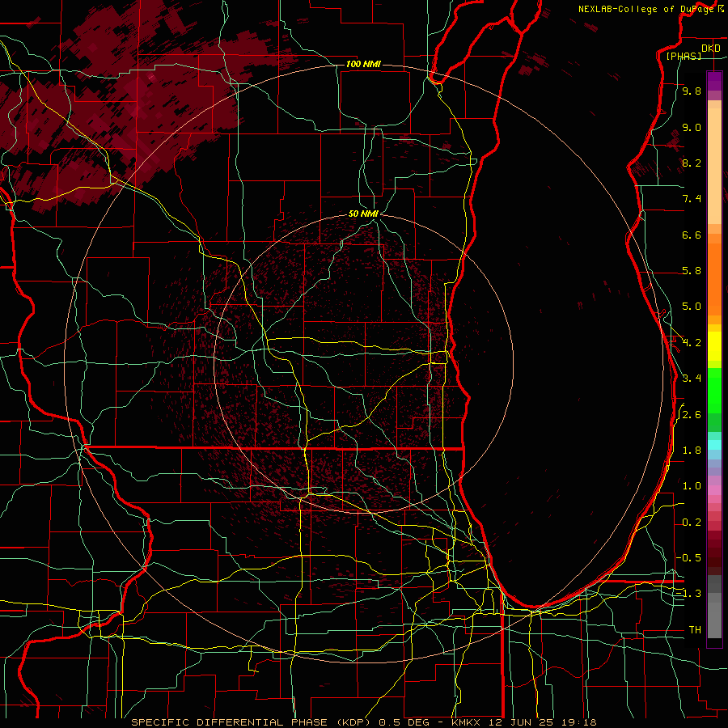Click the KMKX radar site identifier
The height and width of the screenshot is (728, 728).
468,723
